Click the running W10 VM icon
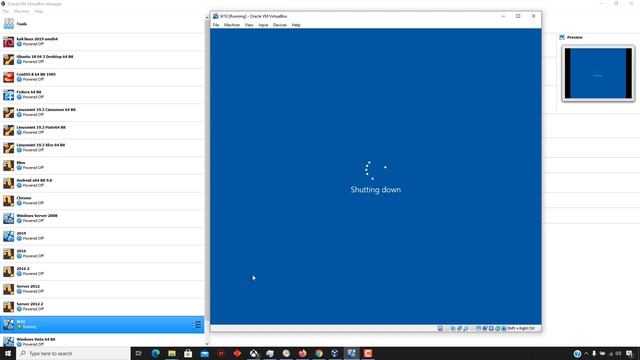Image resolution: width=640 pixels, height=360 pixels. click(9, 324)
